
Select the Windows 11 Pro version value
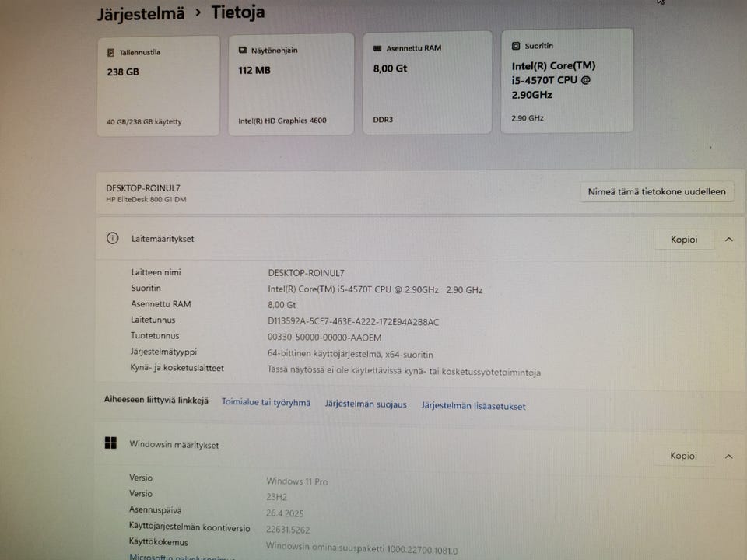[296, 481]
